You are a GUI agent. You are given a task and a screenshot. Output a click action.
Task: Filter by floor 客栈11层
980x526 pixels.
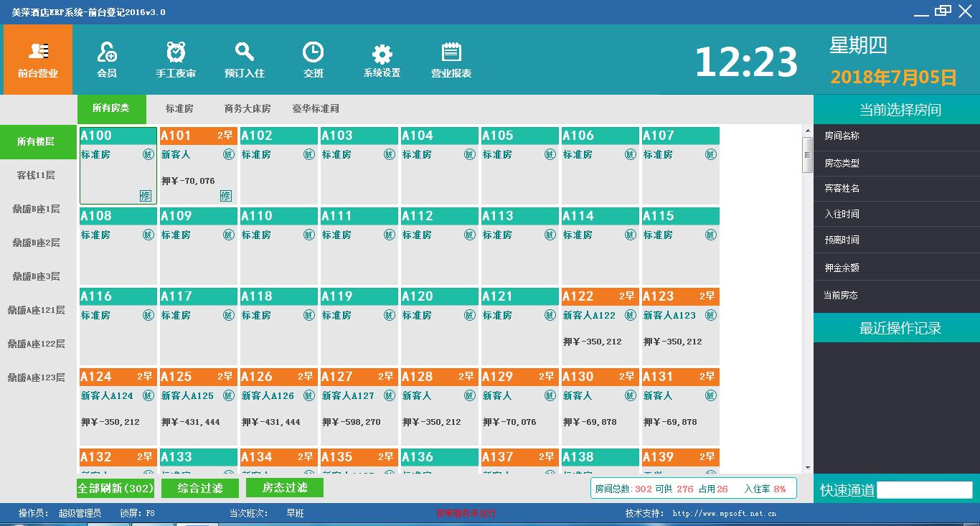(x=36, y=175)
